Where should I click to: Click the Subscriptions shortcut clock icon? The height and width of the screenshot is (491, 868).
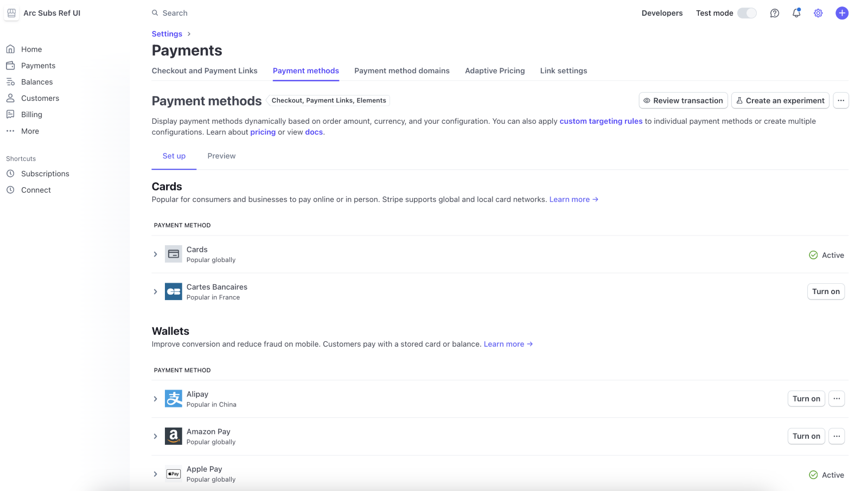point(10,174)
